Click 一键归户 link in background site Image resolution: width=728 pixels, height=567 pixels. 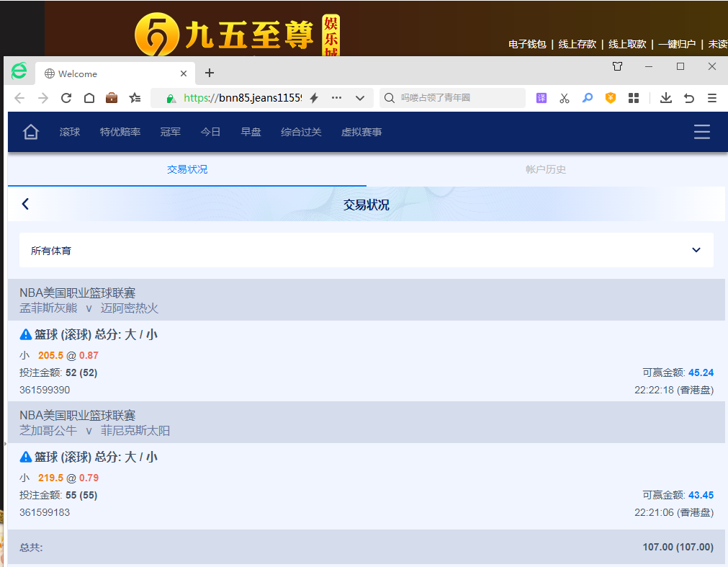click(677, 44)
